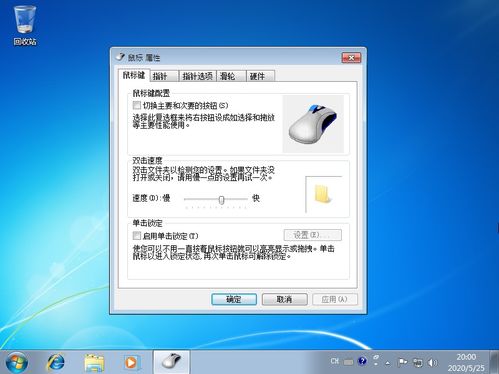This screenshot has width=499, height=374.
Task: Click the 应用(A) button
Action: [x=335, y=299]
